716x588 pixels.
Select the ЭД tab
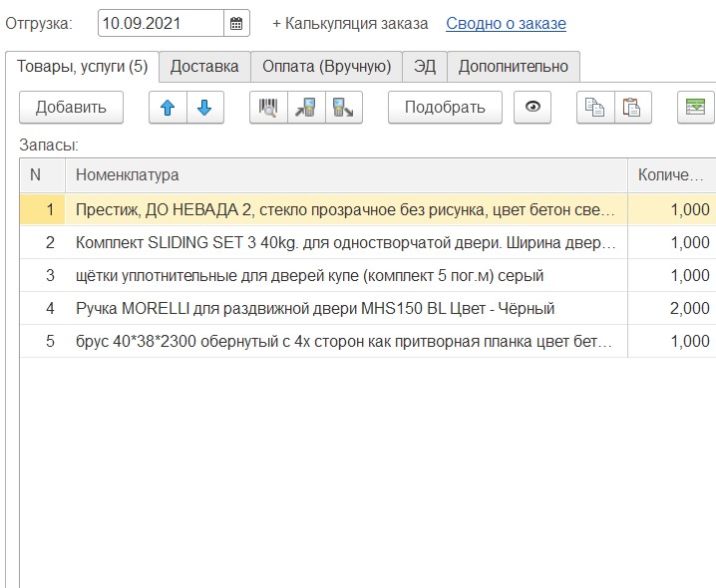click(425, 67)
